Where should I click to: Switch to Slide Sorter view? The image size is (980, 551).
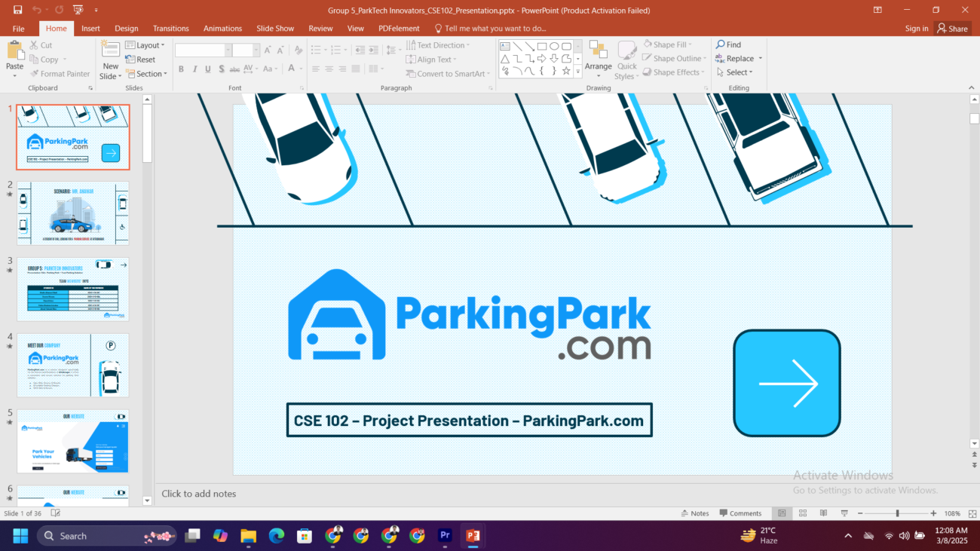tap(802, 513)
